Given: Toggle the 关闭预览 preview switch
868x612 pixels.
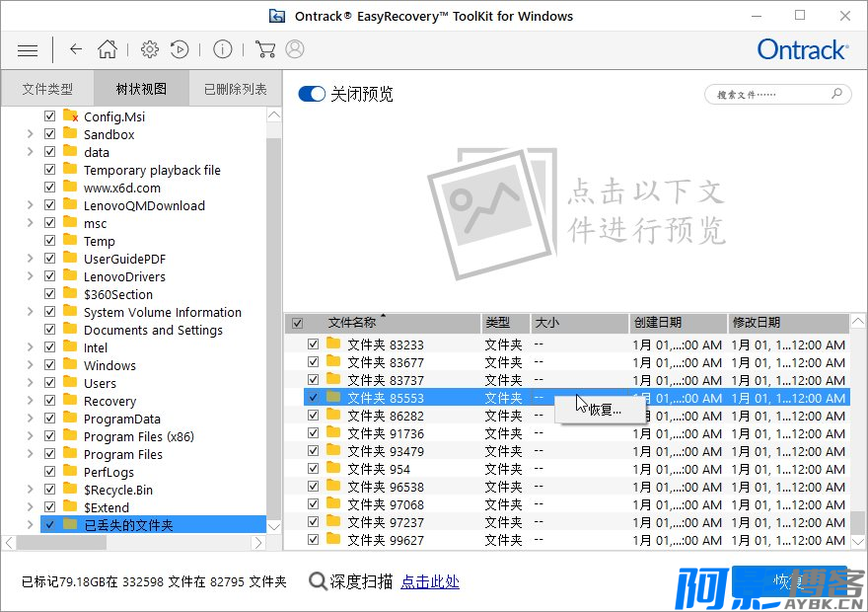Looking at the screenshot, I should (312, 94).
